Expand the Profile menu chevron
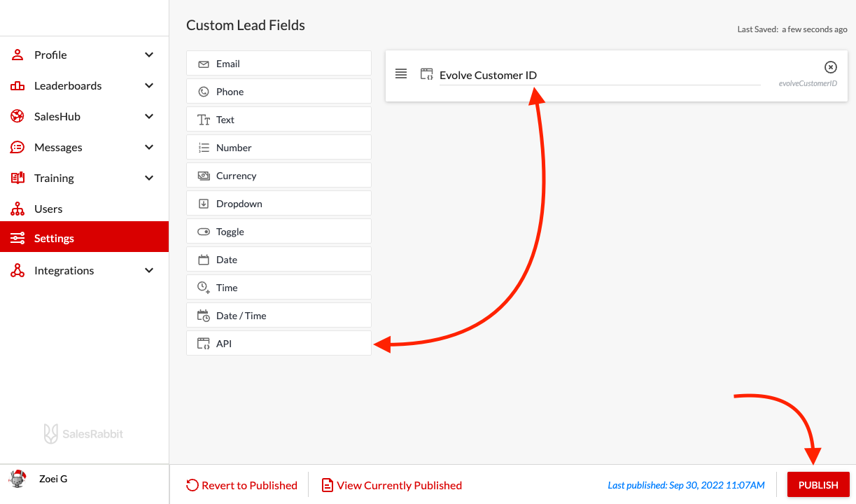 (149, 55)
